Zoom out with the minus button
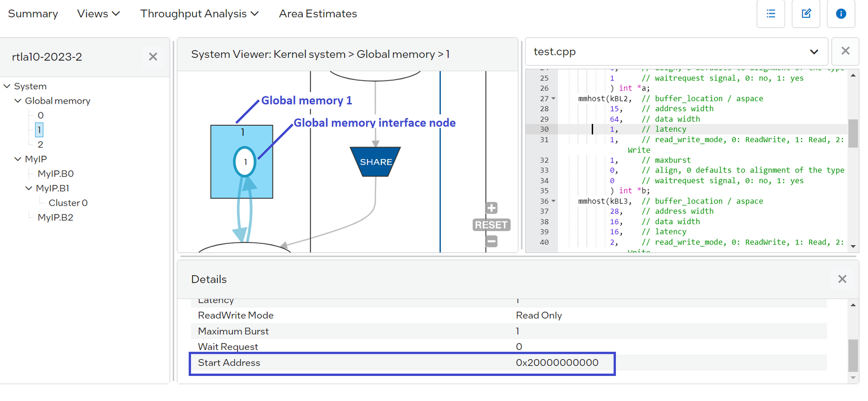Screen dimensions: 868x401 pos(491,241)
